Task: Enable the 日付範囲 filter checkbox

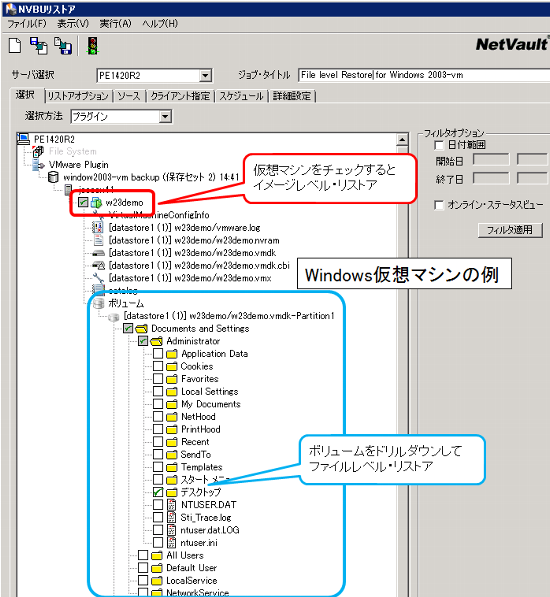Action: click(439, 145)
